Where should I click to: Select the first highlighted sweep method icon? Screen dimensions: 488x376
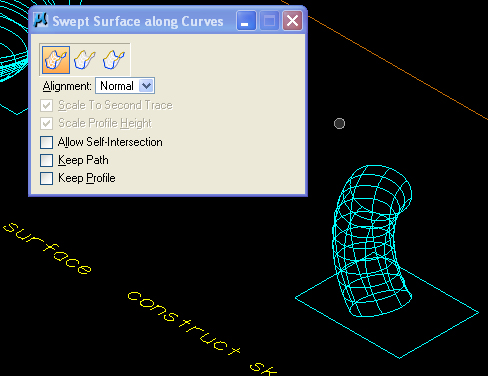56,60
